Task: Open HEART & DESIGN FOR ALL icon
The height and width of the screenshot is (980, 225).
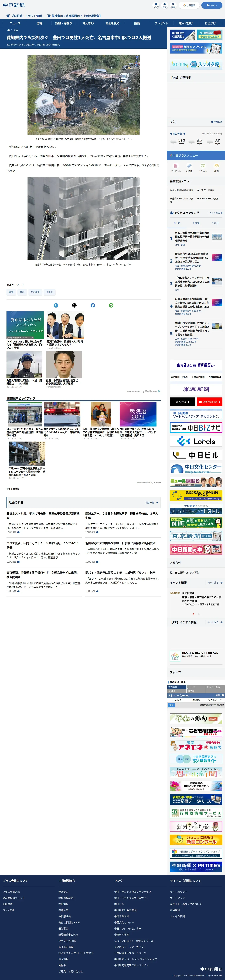Action: pyautogui.click(x=175, y=656)
